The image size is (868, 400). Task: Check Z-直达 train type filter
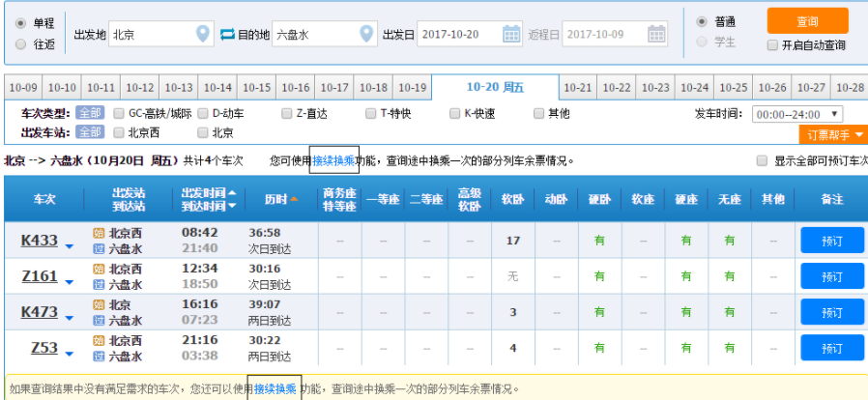click(x=286, y=113)
